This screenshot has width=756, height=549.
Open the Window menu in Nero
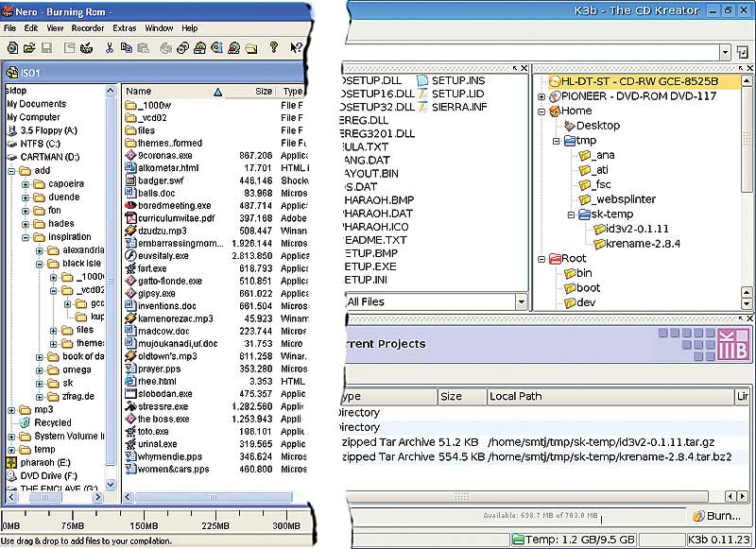159,28
